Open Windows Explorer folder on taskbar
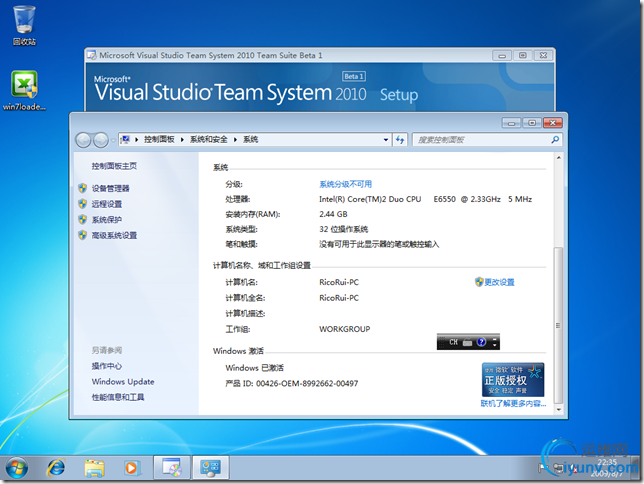 (x=94, y=468)
